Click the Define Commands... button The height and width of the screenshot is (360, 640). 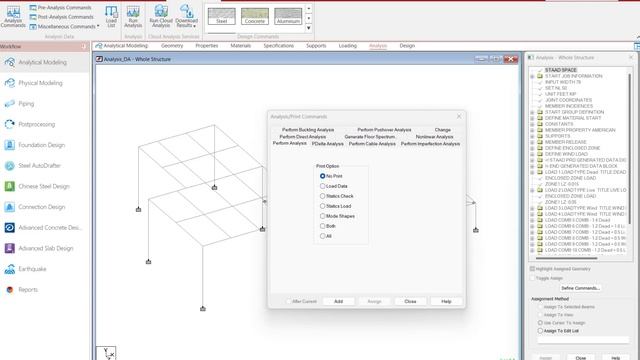pos(580,288)
